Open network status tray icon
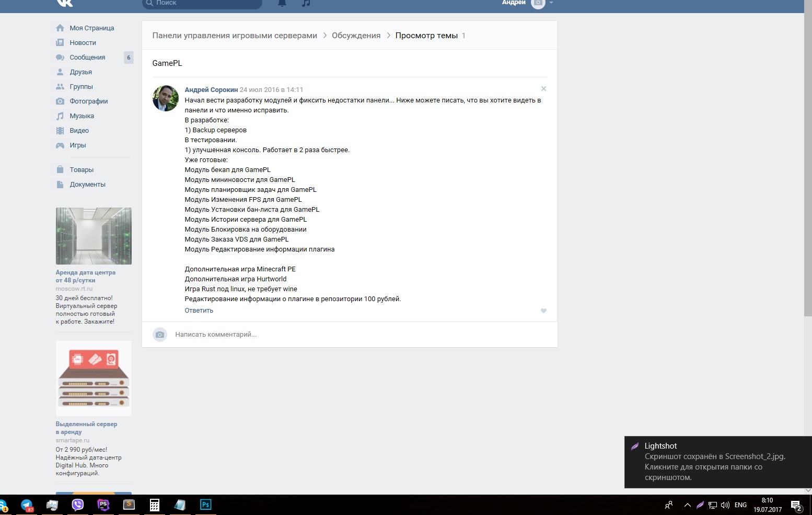 [x=713, y=505]
